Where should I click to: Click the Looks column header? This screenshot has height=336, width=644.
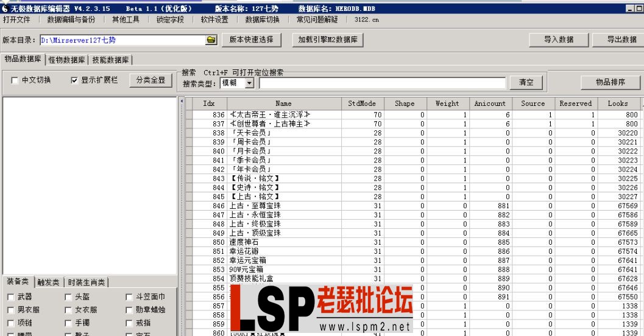[x=618, y=103]
